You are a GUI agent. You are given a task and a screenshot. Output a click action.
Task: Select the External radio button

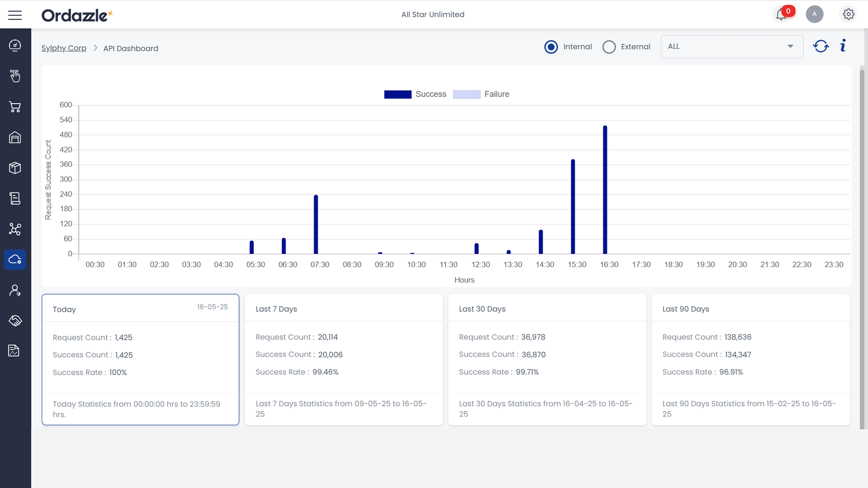click(609, 47)
